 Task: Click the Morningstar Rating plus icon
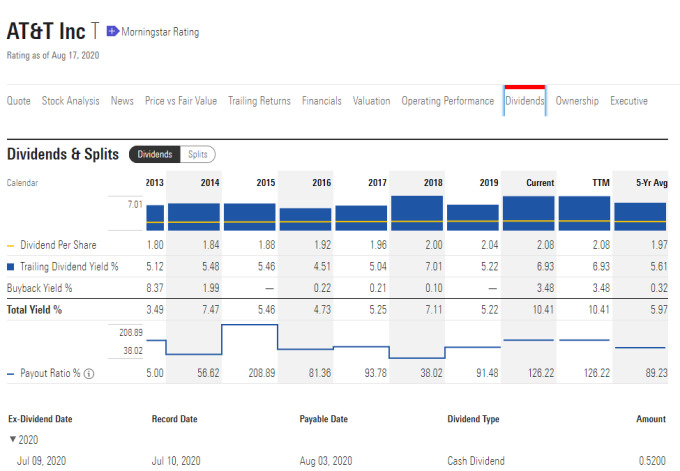point(112,31)
